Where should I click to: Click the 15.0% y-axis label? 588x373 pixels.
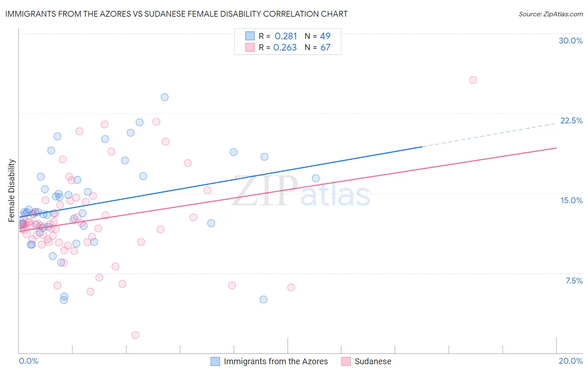571,200
